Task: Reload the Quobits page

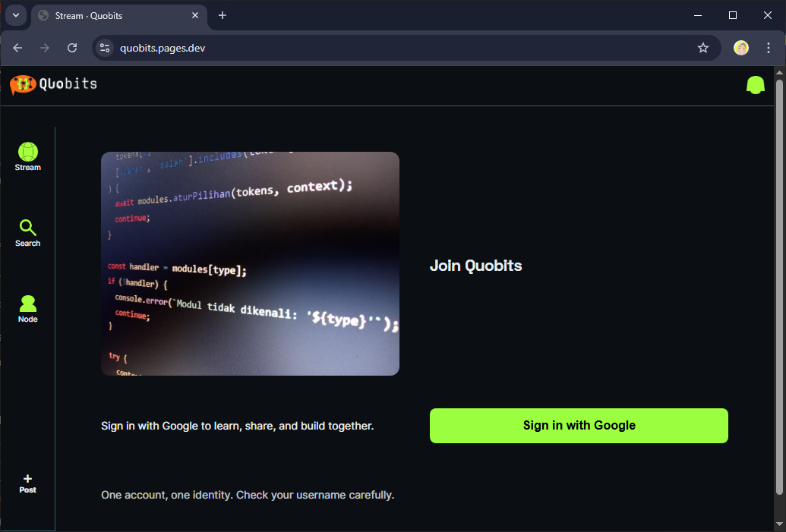Action: (x=72, y=48)
